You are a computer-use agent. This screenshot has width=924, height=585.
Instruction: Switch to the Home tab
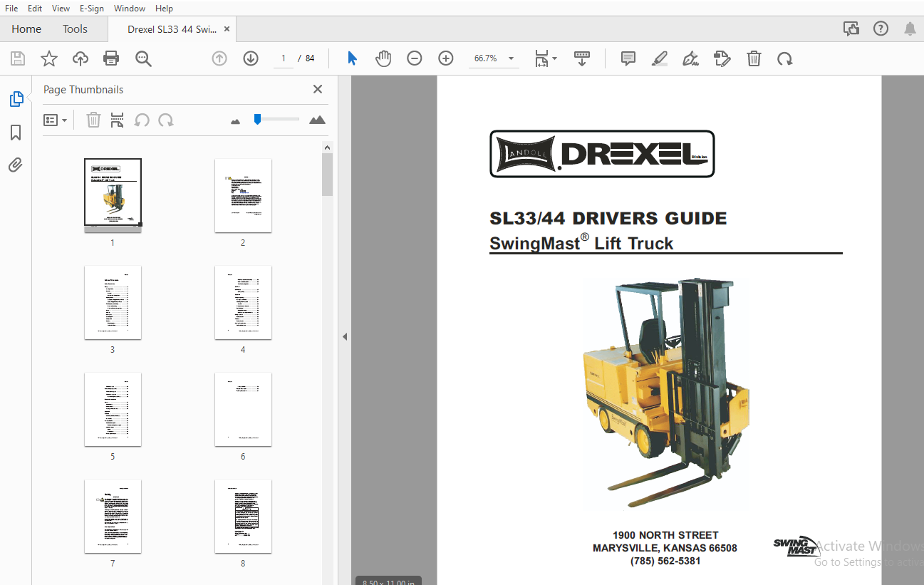[x=26, y=29]
